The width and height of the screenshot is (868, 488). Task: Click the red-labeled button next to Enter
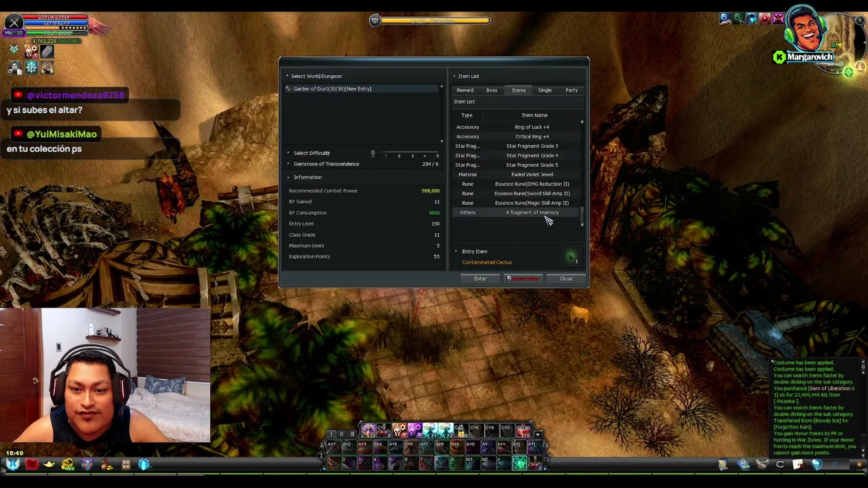click(524, 279)
